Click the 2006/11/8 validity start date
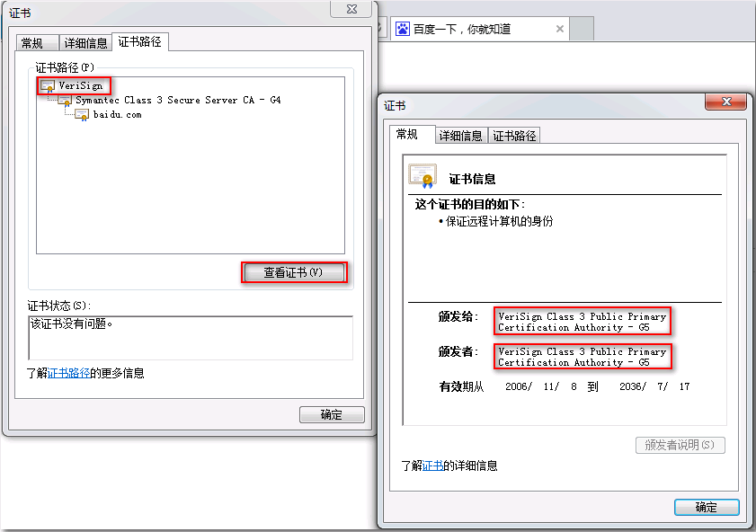 tap(540, 386)
